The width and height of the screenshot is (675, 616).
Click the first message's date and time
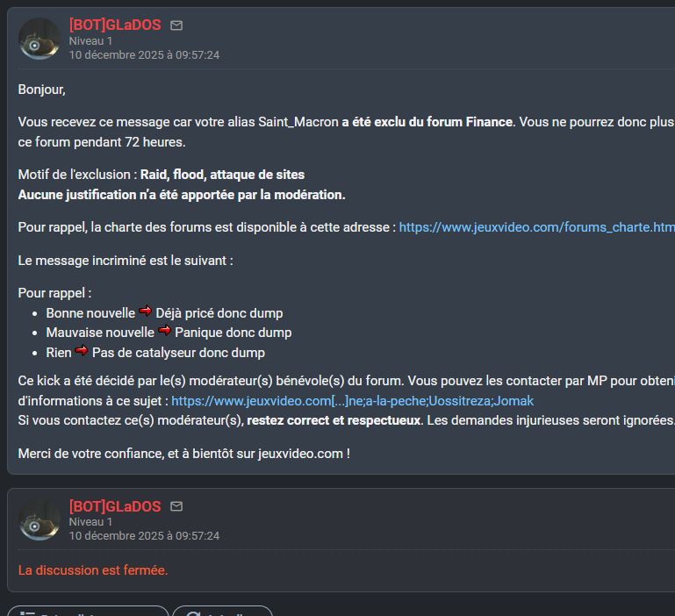click(x=144, y=54)
